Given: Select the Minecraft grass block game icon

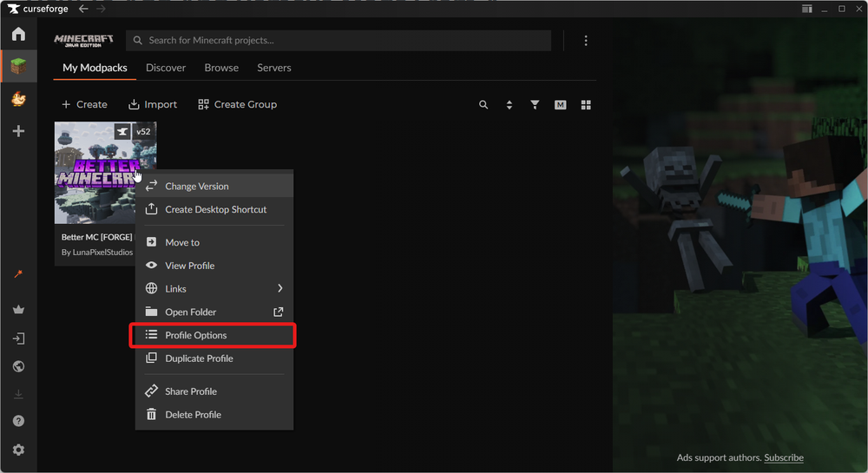Looking at the screenshot, I should (x=18, y=66).
